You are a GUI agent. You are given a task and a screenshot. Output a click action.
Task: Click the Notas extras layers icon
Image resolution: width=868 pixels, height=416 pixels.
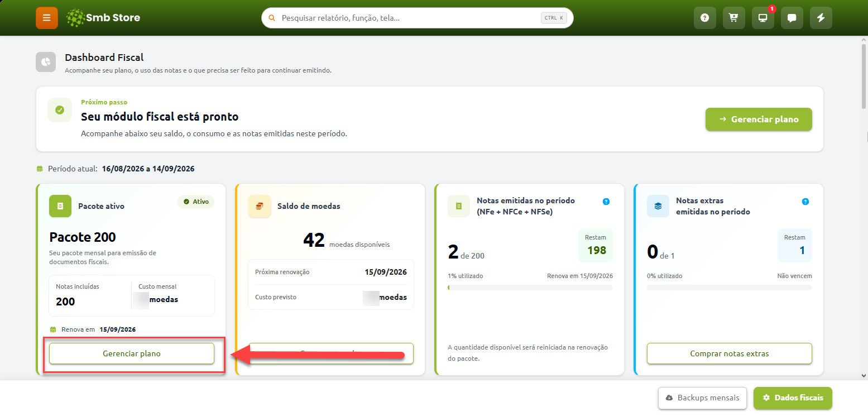click(658, 206)
